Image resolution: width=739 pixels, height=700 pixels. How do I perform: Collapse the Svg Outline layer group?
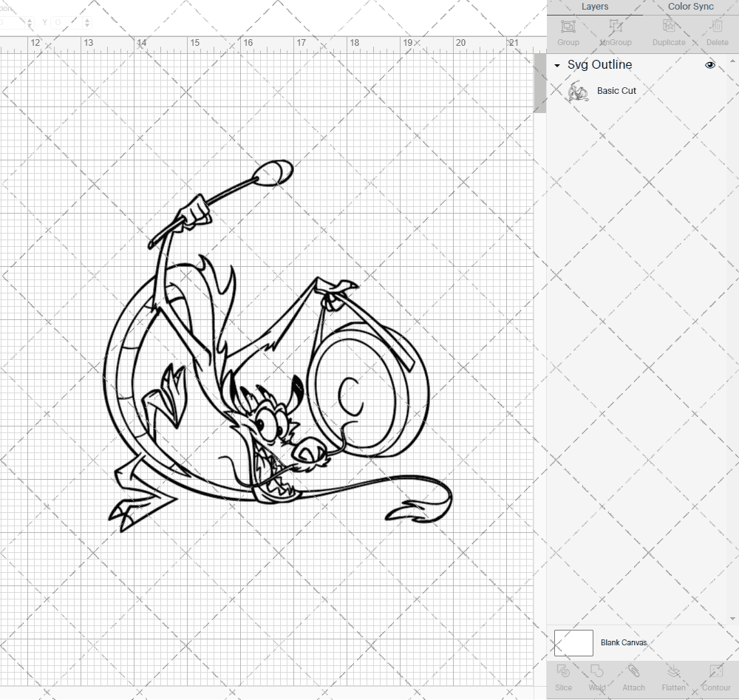[556, 65]
